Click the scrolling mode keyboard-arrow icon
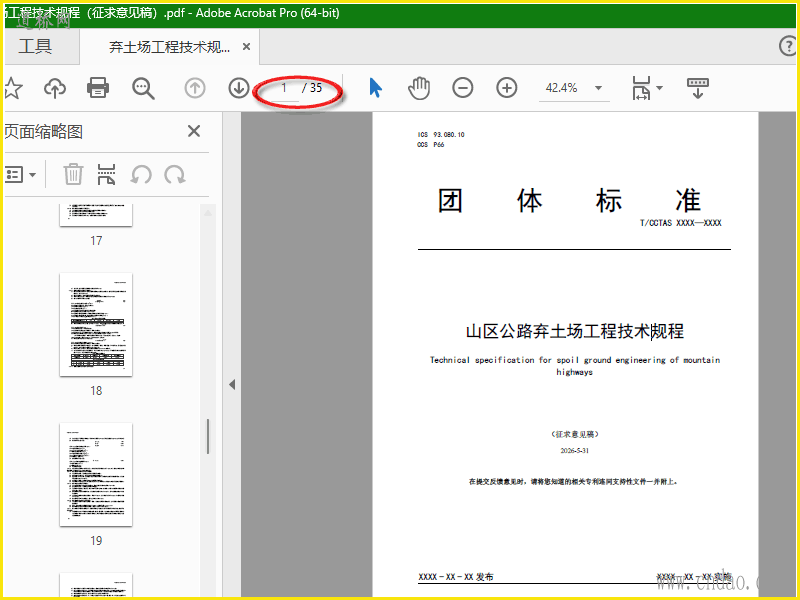The height and width of the screenshot is (600, 800). click(x=697, y=88)
